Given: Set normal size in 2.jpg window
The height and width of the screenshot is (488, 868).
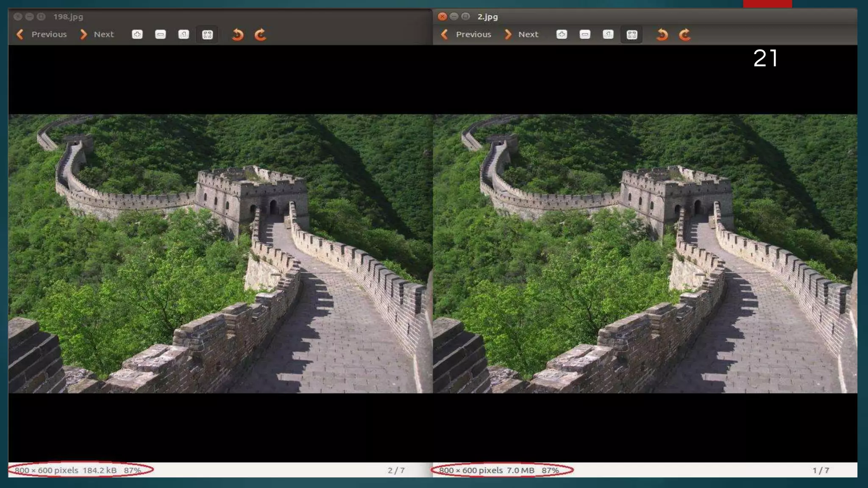Looking at the screenshot, I should [x=608, y=34].
